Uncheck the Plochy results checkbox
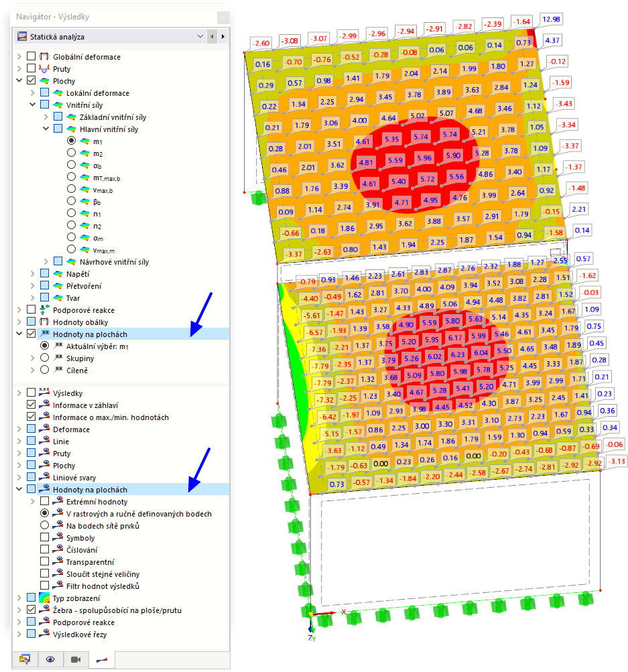Screen dimensions: 628x672 (31, 80)
